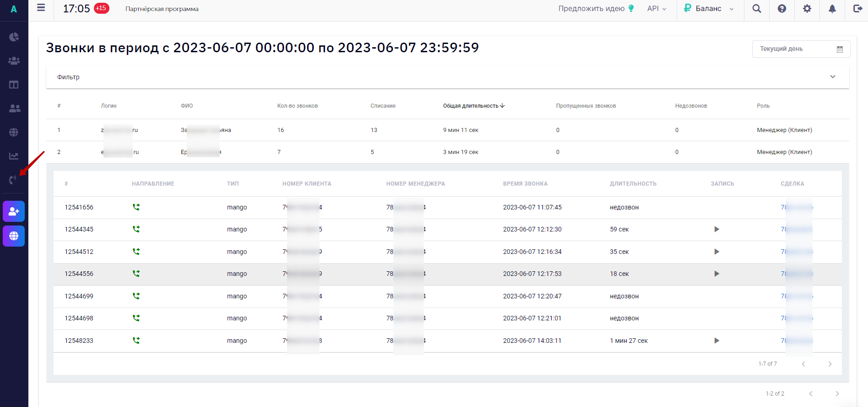This screenshot has height=407, width=868.
Task: Play recording of call 12544345
Action: click(716, 229)
